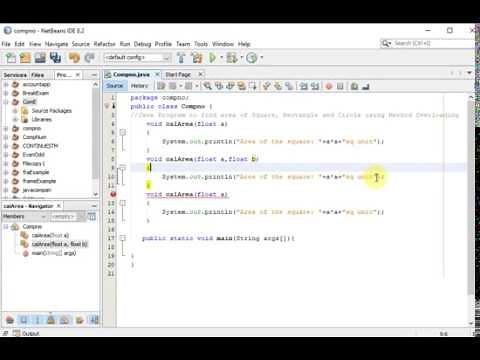The height and width of the screenshot is (360, 480).
Task: Switch to the Start Page tab
Action: click(x=178, y=74)
